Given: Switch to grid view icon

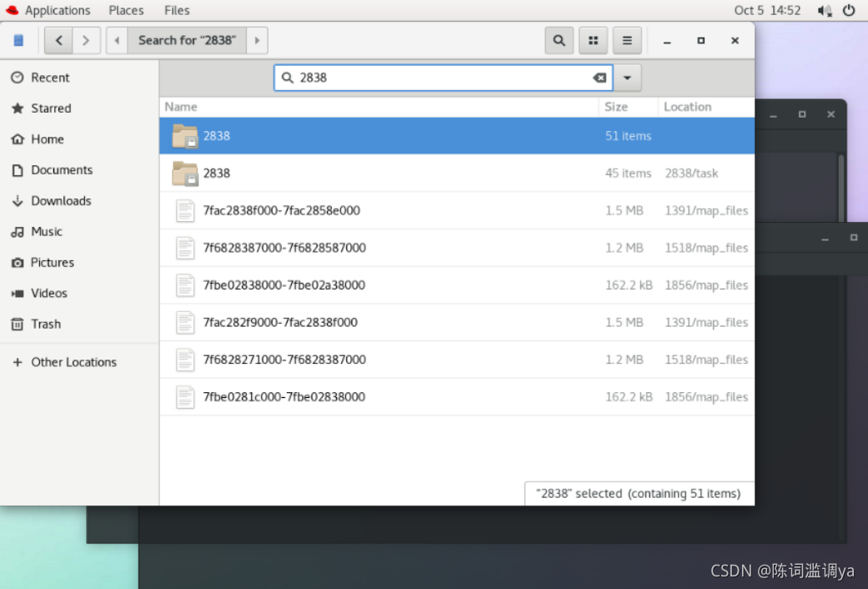Looking at the screenshot, I should [x=593, y=40].
